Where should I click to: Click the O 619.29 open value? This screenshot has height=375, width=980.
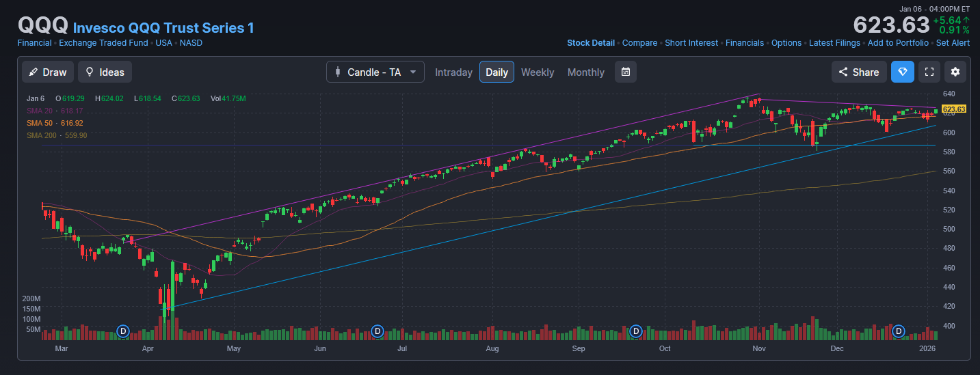(70, 98)
